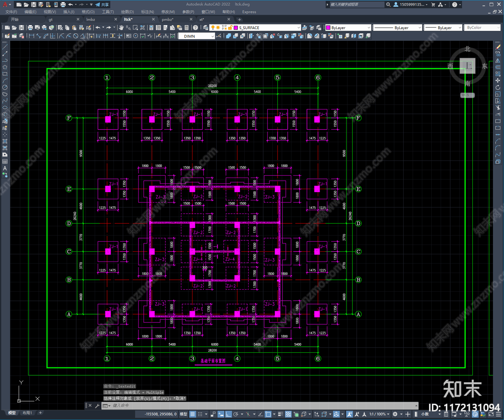Select the Multiline Text A tool

point(5,168)
